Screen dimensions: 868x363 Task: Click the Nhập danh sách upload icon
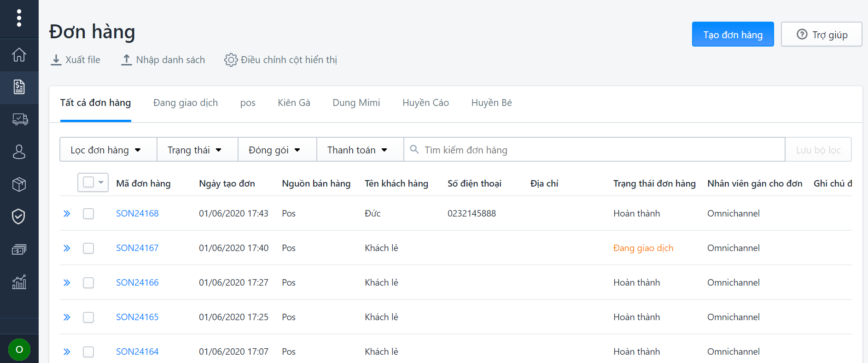click(x=126, y=60)
